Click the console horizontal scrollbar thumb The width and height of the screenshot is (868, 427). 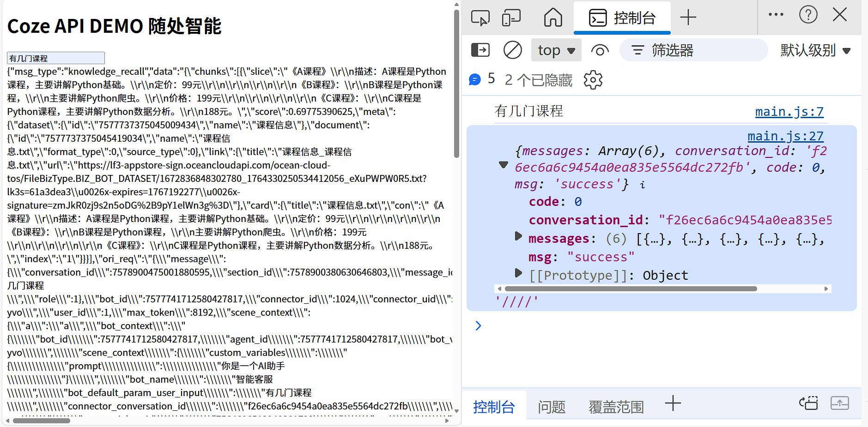(x=631, y=289)
